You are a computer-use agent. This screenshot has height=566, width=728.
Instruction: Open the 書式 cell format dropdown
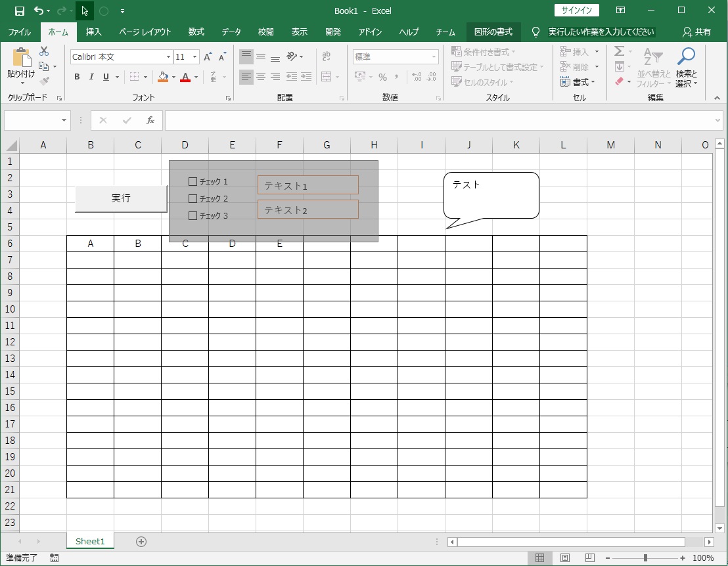click(578, 82)
